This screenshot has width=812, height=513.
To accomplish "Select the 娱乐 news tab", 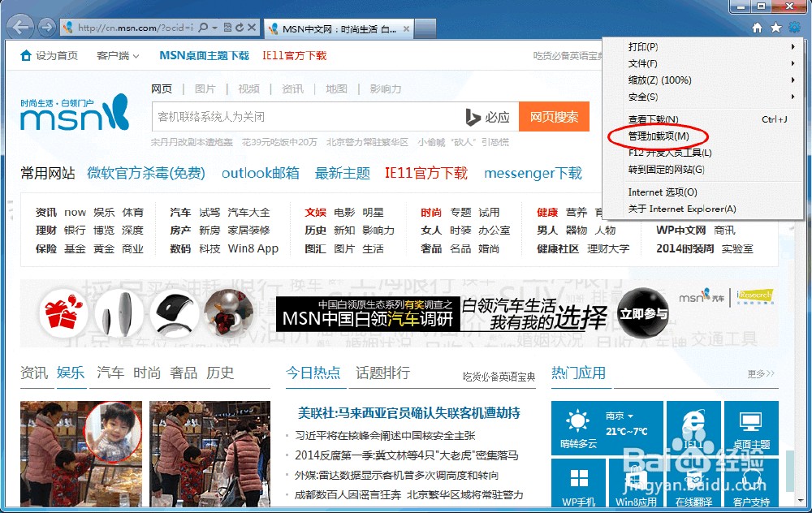I will coord(71,373).
